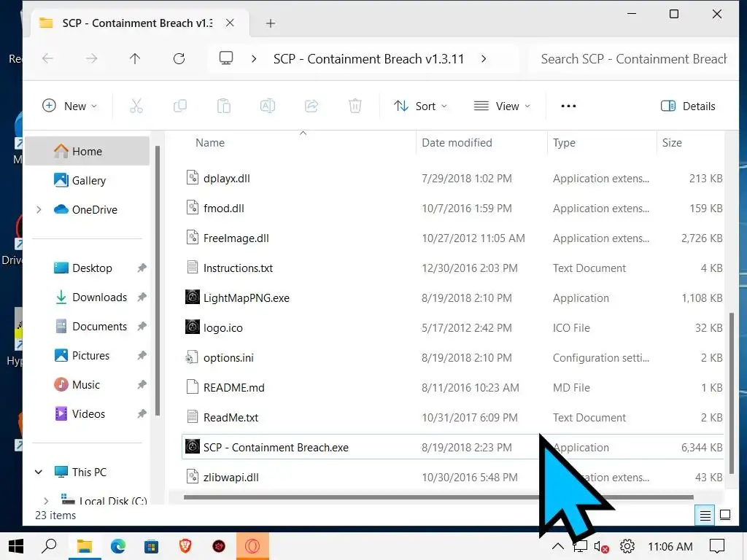747x560 pixels.
Task: Open the New dropdown menu
Action: click(69, 106)
